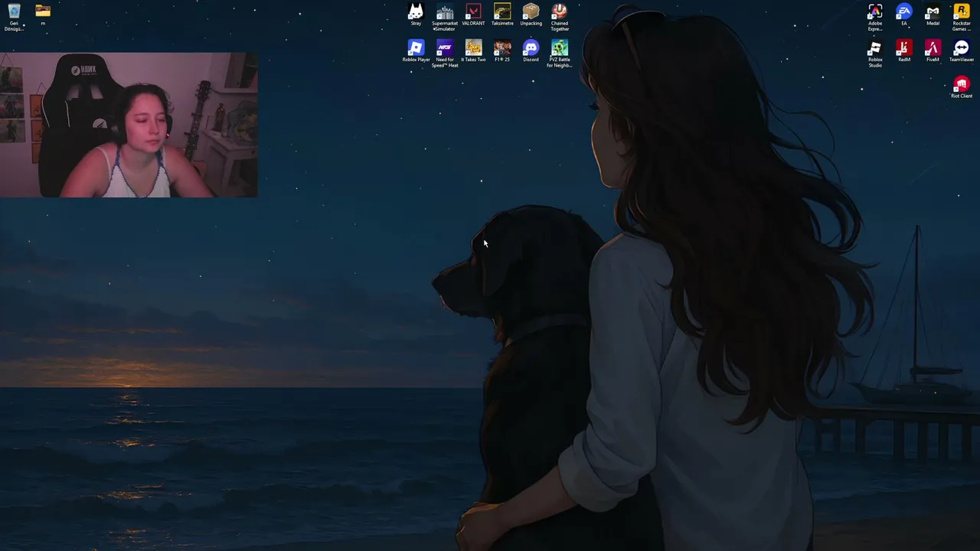This screenshot has height=551, width=980.
Task: Click the Supermarket Simulator desktop shortcut
Action: coord(445,17)
